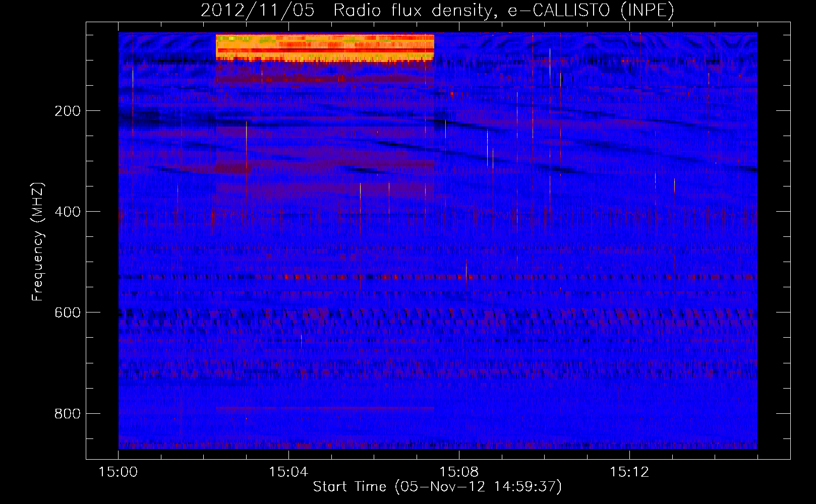Click the 'Start Time (05-Nov-12 14:59:37)' axis label

coord(437,487)
